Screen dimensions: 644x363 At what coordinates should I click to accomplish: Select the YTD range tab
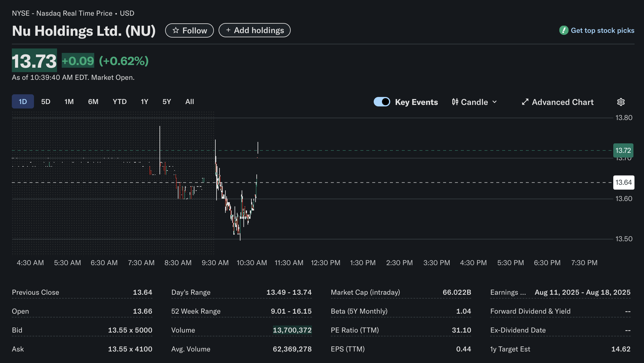click(x=120, y=102)
